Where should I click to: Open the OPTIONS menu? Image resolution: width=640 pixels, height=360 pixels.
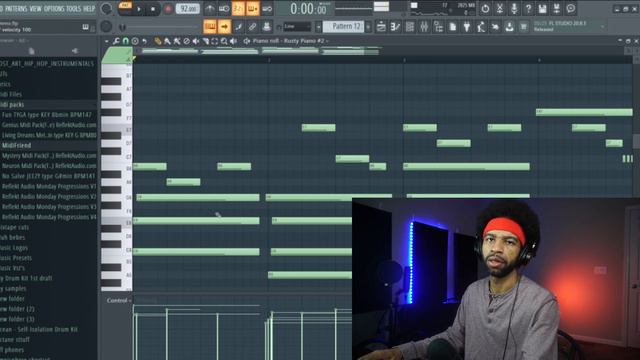point(54,9)
